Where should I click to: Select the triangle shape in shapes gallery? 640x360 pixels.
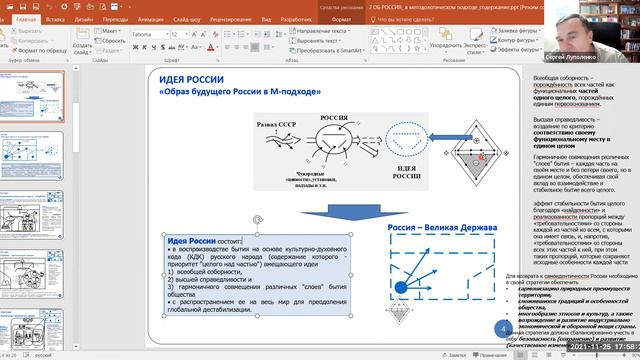(x=376, y=40)
